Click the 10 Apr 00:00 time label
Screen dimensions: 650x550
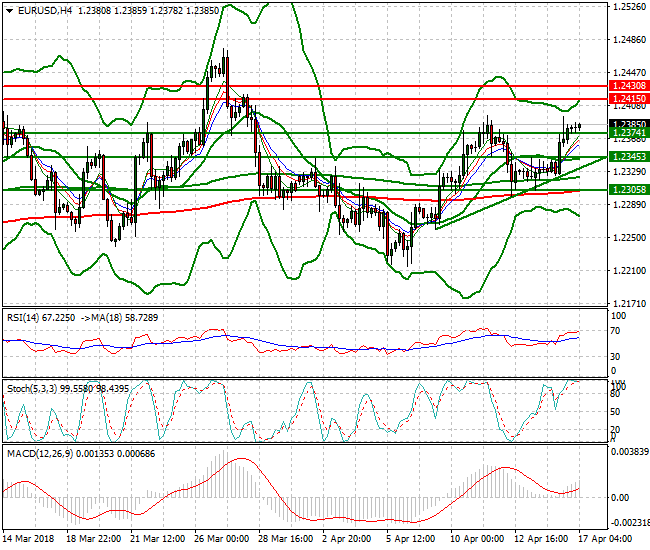pos(478,539)
